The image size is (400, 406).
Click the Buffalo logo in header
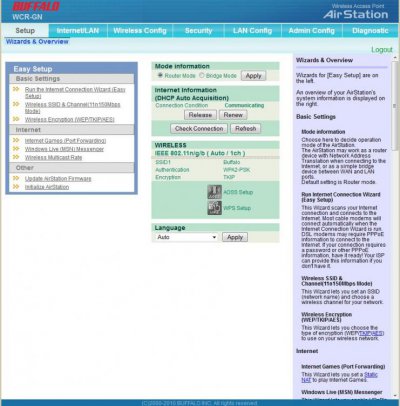tap(36, 7)
